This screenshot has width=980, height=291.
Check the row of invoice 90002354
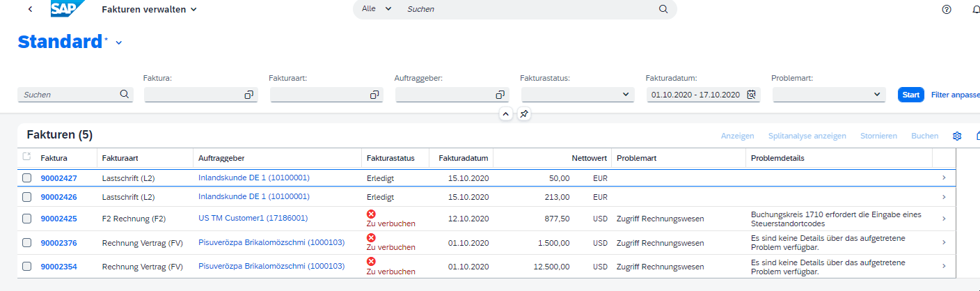tap(26, 267)
